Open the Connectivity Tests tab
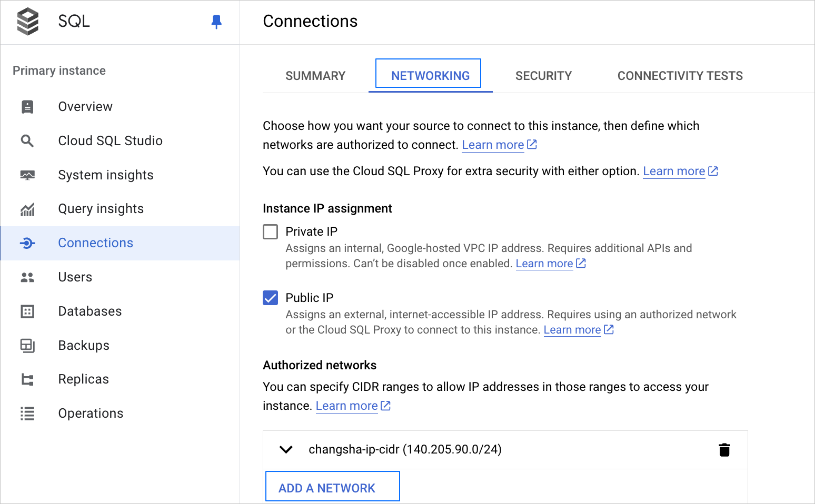815x504 pixels. pos(680,76)
